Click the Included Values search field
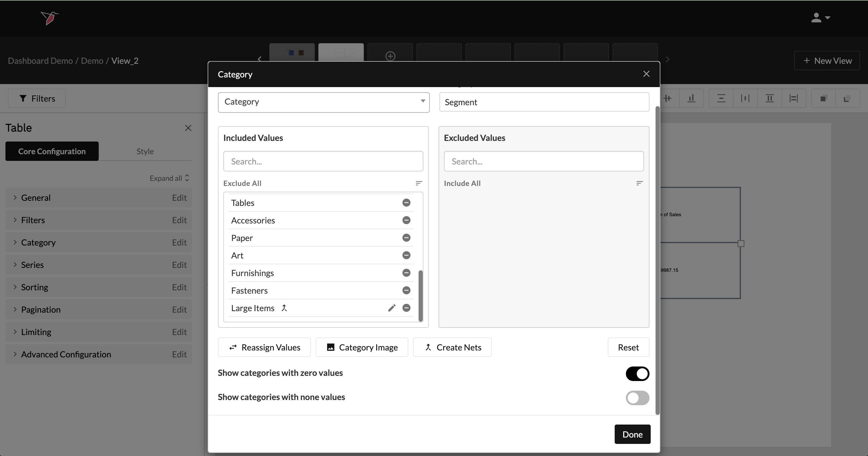This screenshot has width=868, height=456. [x=323, y=161]
